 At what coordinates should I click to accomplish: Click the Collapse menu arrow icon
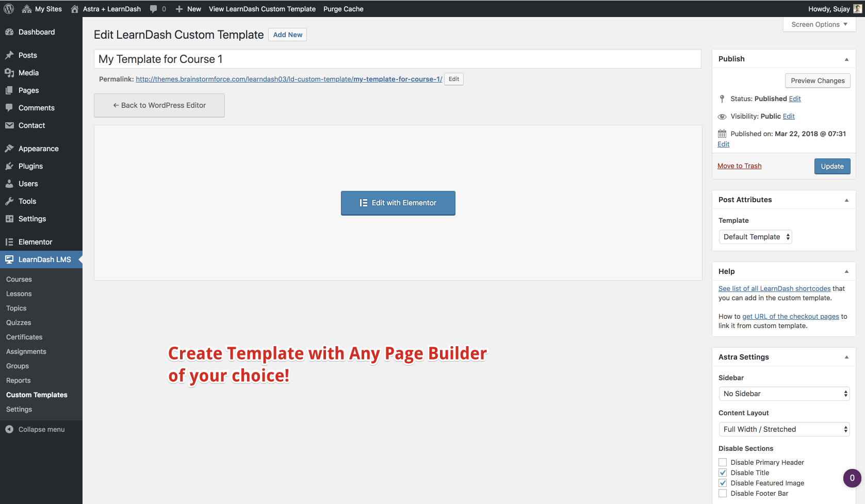[9, 429]
